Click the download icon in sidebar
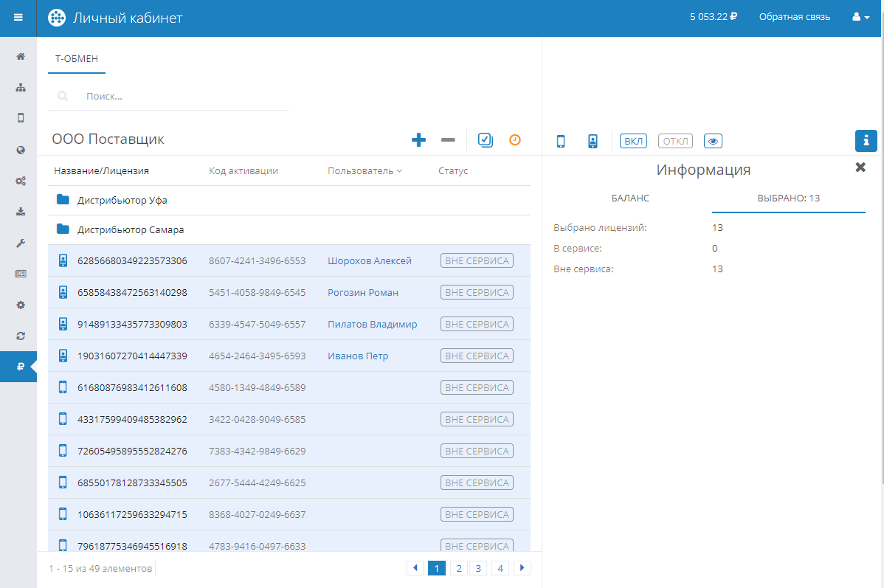 tap(21, 212)
